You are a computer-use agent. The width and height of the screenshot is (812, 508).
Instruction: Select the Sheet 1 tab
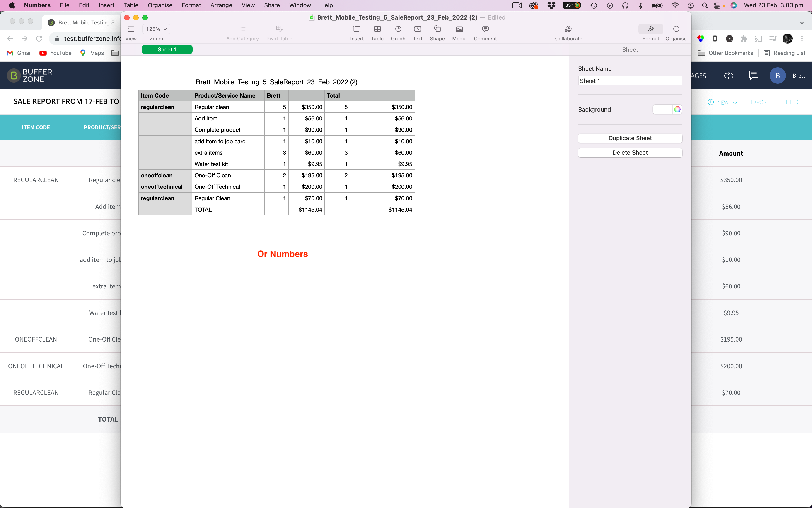(x=167, y=49)
